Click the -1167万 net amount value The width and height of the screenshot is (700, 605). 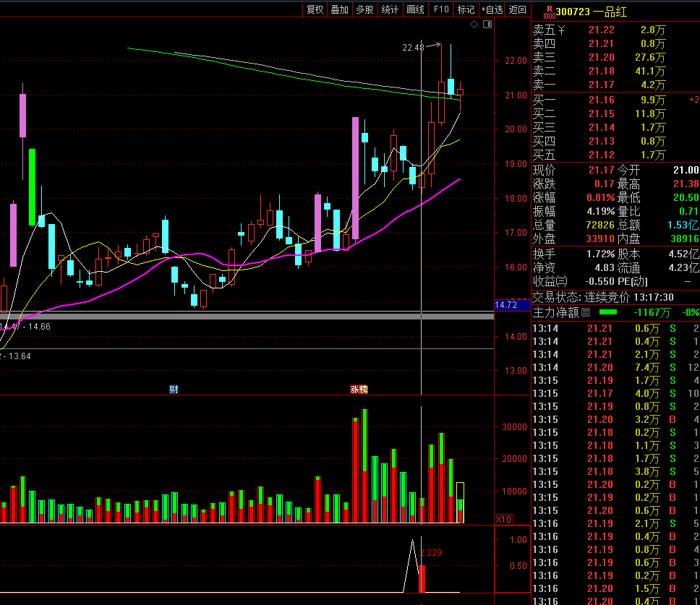652,312
